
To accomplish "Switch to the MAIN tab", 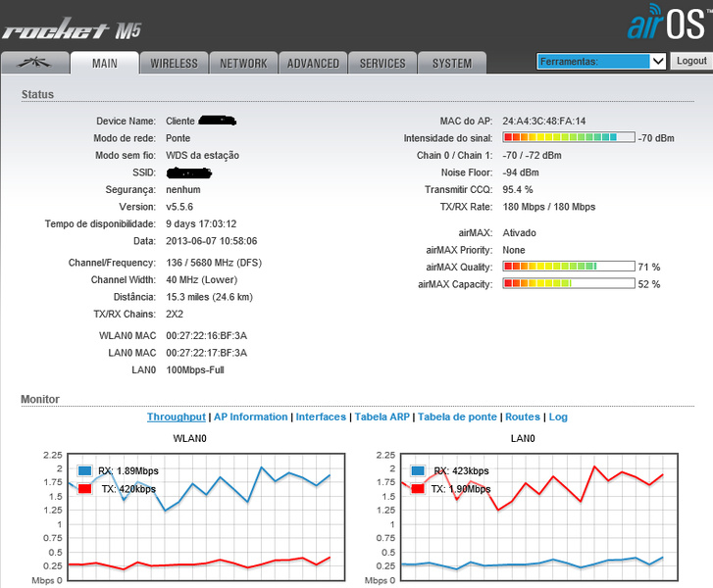I will click(x=105, y=63).
